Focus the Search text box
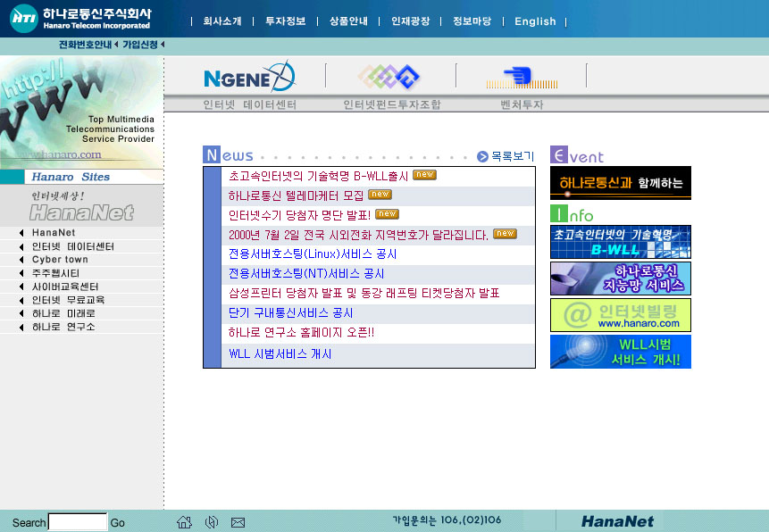769x532 pixels. click(78, 522)
